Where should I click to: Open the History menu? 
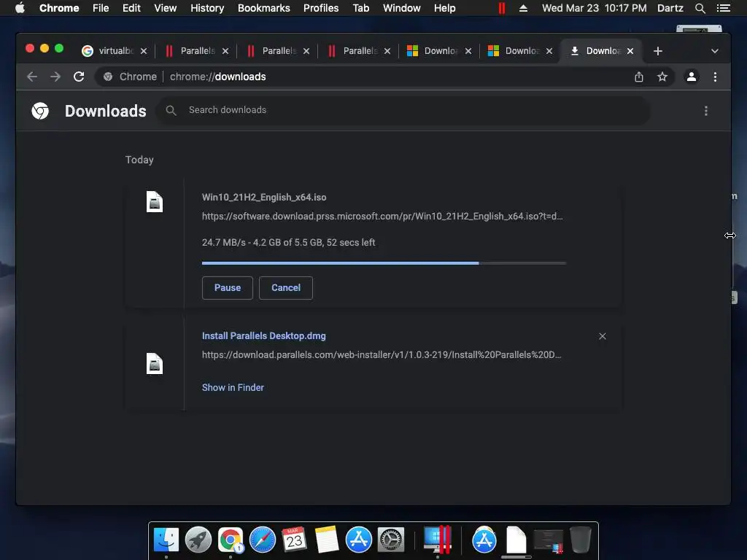[x=207, y=8]
